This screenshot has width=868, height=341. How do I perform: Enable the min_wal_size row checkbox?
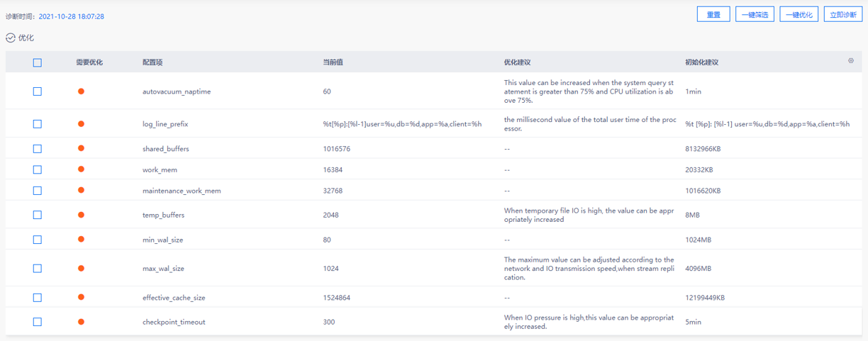(38, 240)
